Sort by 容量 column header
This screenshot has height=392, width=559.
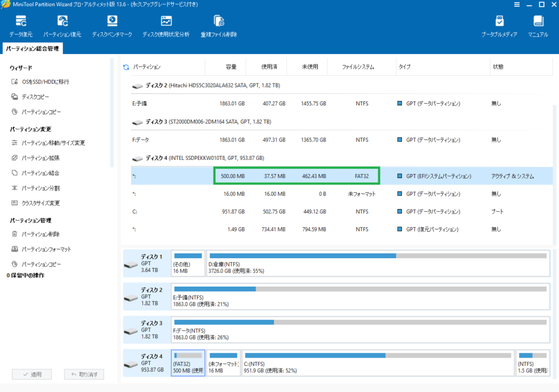pyautogui.click(x=231, y=67)
